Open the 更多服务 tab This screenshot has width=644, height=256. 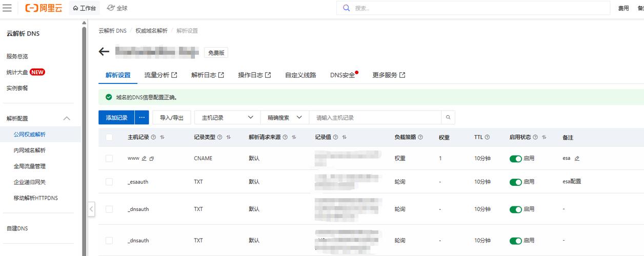tap(389, 75)
